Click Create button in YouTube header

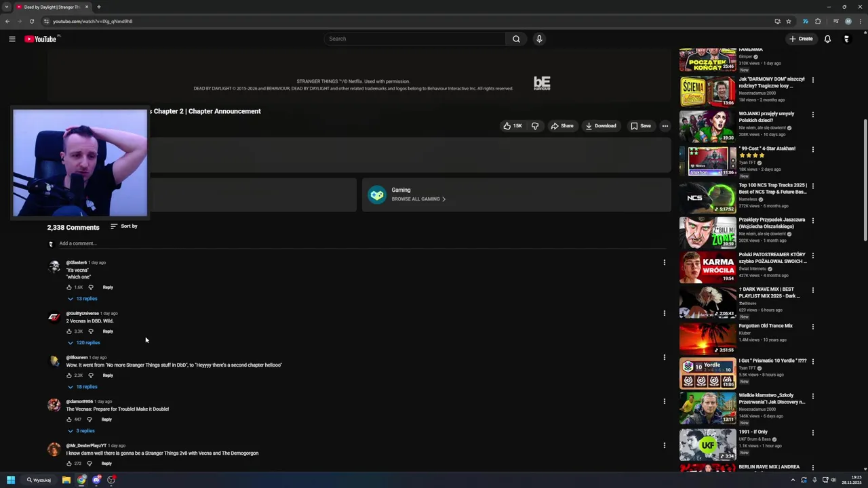(x=801, y=39)
